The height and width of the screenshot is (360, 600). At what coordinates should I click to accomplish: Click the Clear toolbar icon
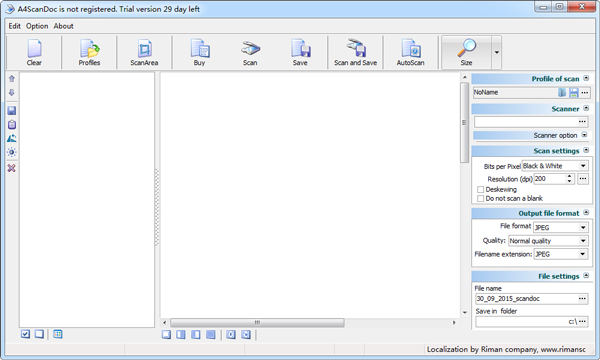tap(34, 52)
